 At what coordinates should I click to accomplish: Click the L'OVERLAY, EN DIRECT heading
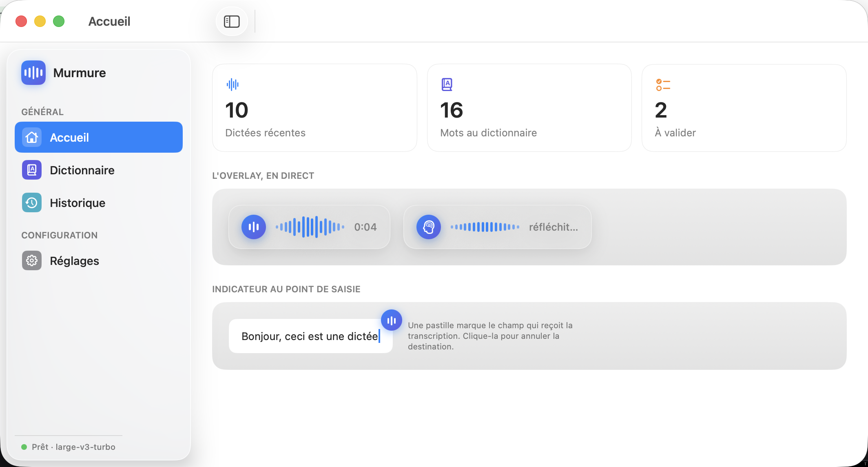263,176
